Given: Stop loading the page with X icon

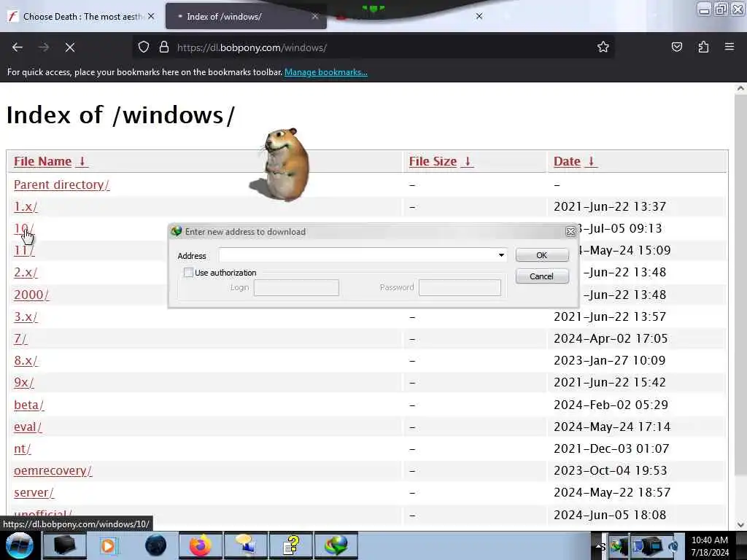Looking at the screenshot, I should point(70,47).
